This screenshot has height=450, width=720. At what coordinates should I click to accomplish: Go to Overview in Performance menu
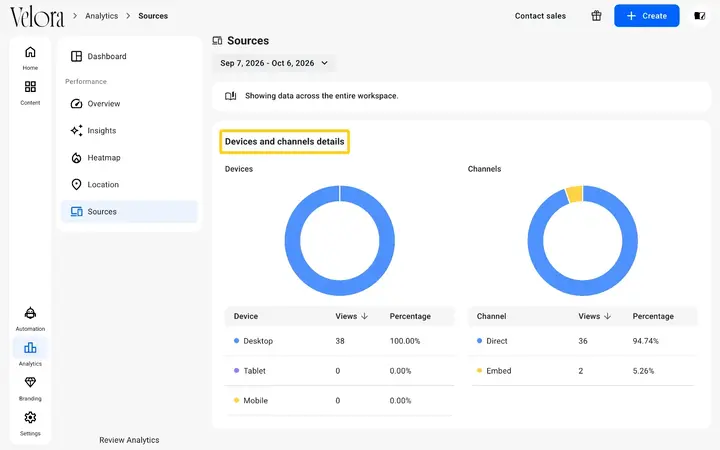[129, 103]
